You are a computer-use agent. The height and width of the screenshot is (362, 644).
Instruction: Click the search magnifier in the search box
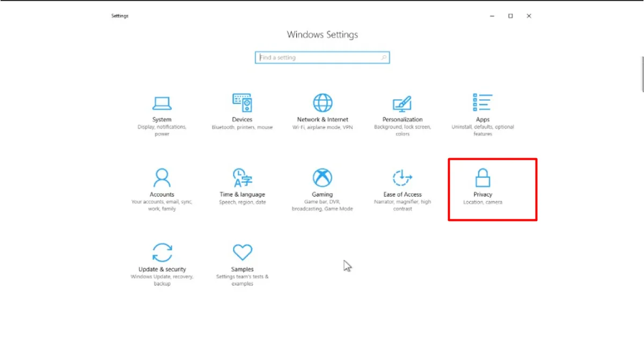pos(383,57)
